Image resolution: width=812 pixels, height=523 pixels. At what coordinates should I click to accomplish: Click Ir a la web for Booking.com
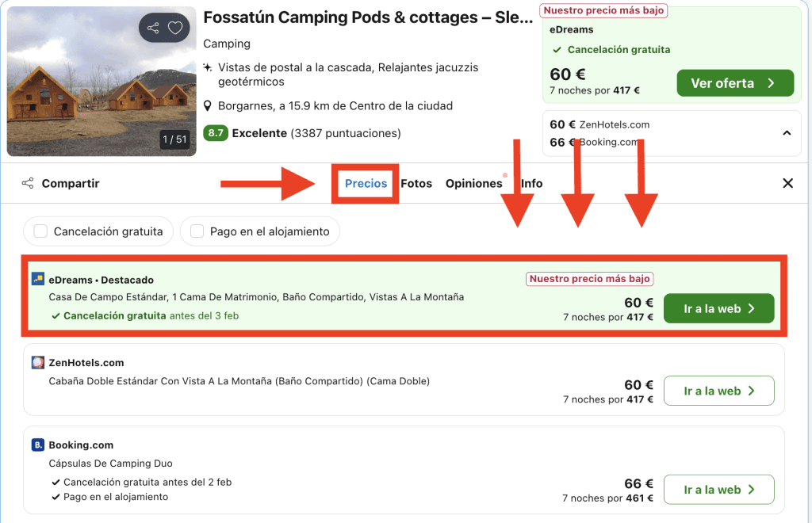[718, 490]
